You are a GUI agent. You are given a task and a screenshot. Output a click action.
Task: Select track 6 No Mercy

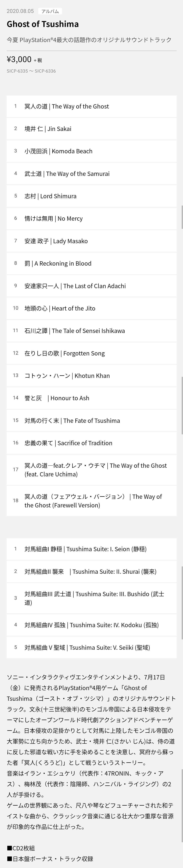pyautogui.click(x=91, y=219)
